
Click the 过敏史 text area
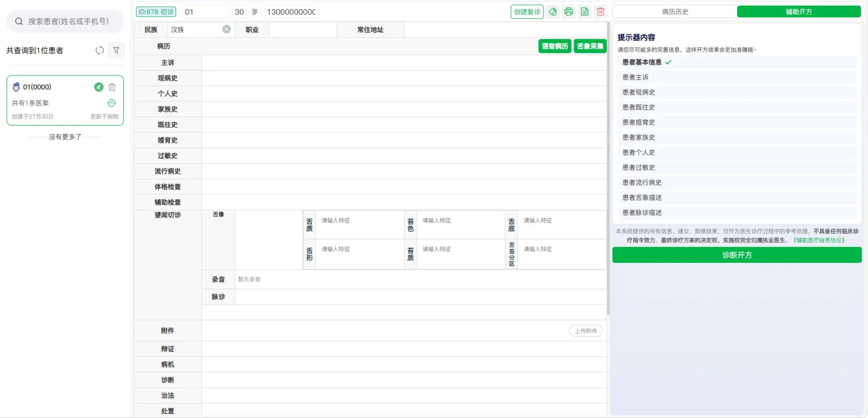coord(404,156)
